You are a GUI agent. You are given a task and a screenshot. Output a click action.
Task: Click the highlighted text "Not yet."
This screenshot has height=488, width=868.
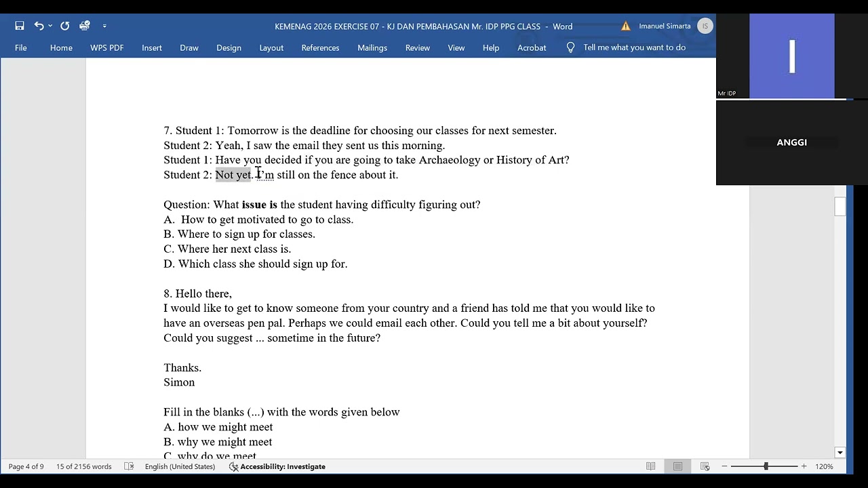coord(234,175)
